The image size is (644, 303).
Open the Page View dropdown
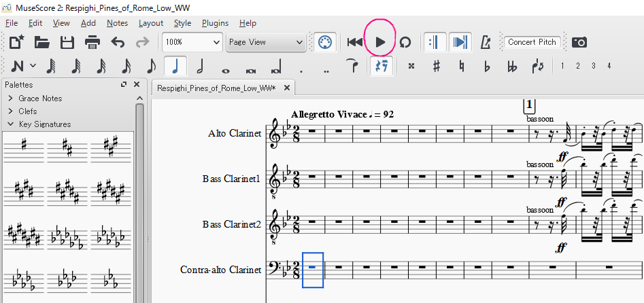[266, 42]
